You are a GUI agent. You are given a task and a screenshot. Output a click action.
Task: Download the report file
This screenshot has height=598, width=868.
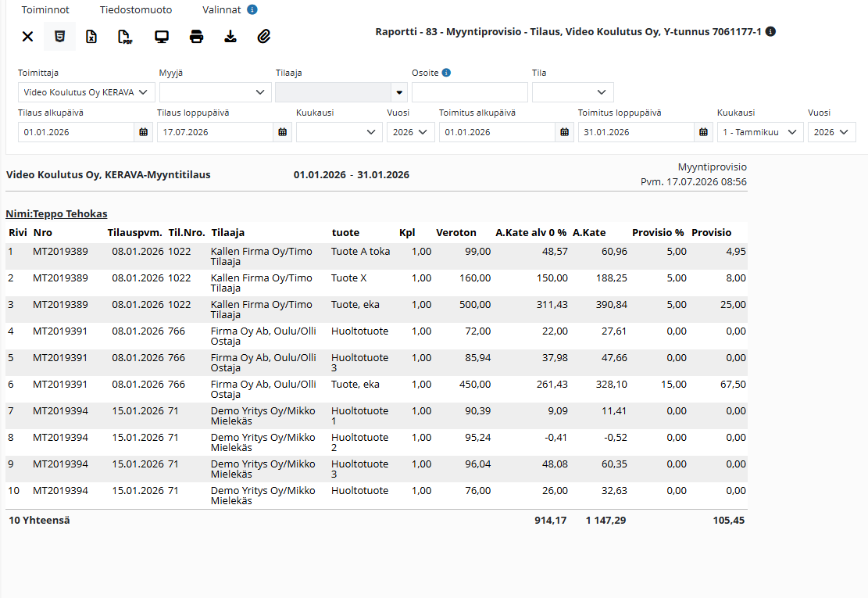230,37
